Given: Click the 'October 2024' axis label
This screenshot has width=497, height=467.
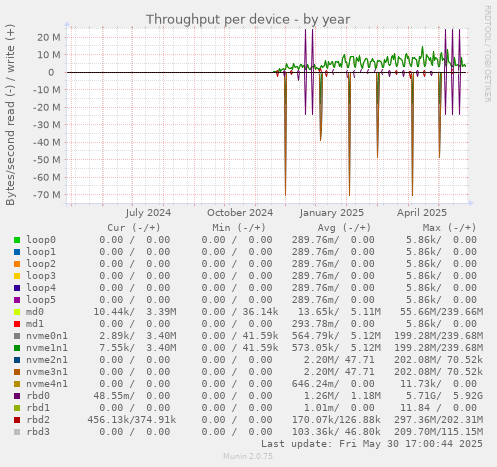Looking at the screenshot, I should [x=240, y=212].
